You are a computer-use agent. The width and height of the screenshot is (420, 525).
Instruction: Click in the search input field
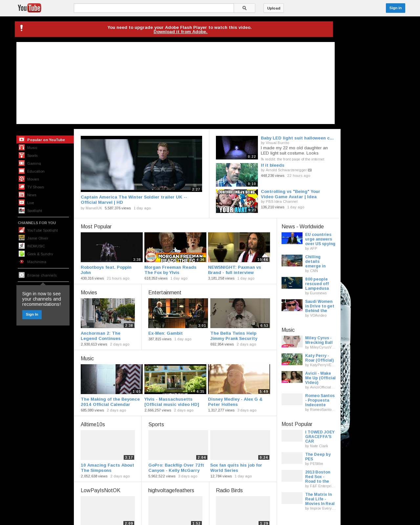154,8
